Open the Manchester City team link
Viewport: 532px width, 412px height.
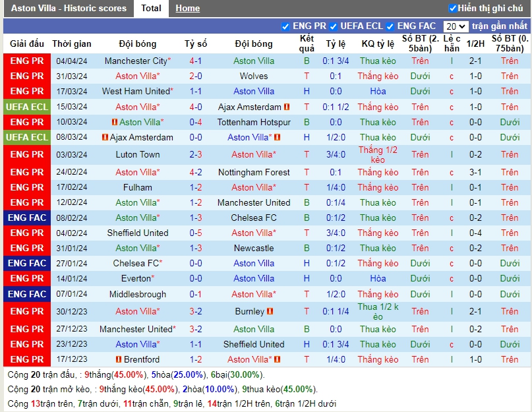(136, 61)
